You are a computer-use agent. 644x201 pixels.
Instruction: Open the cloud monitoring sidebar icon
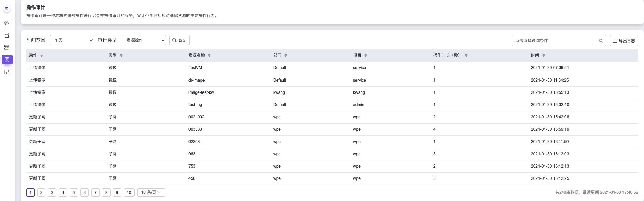[7, 23]
